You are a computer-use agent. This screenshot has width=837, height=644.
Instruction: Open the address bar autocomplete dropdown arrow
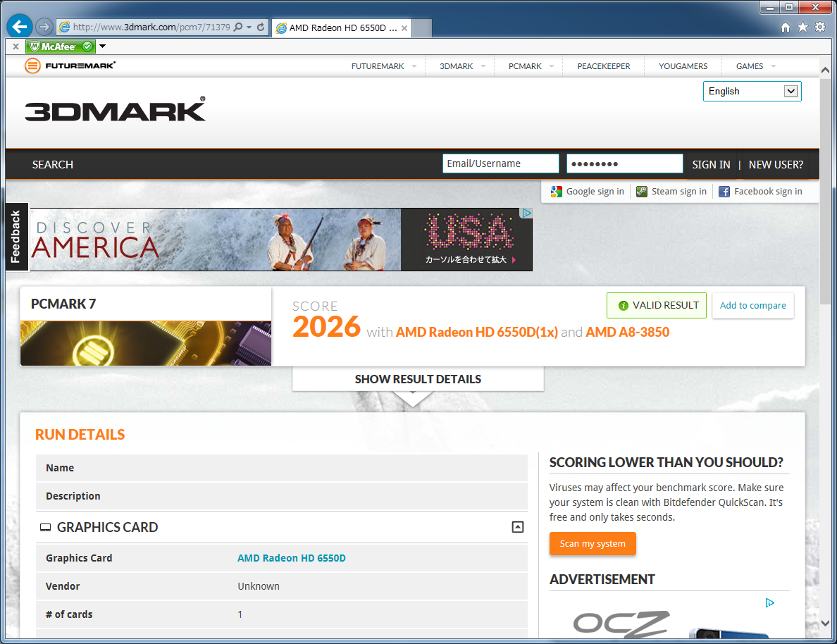click(x=249, y=27)
